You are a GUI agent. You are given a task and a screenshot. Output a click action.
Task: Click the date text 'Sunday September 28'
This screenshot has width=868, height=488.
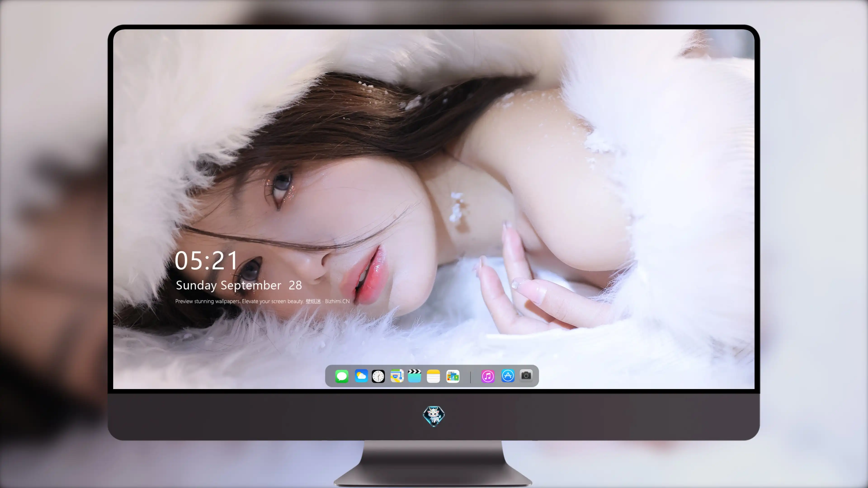(238, 285)
